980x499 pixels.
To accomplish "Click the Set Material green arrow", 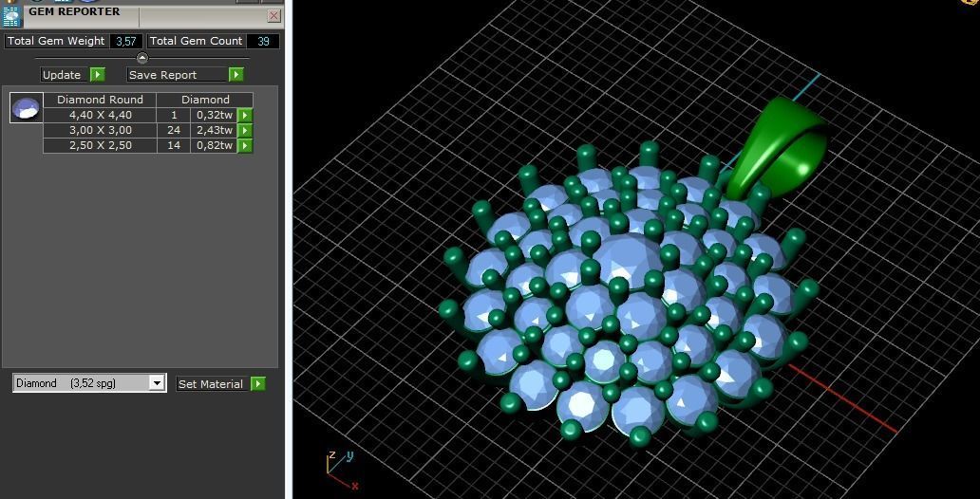I will pos(258,384).
